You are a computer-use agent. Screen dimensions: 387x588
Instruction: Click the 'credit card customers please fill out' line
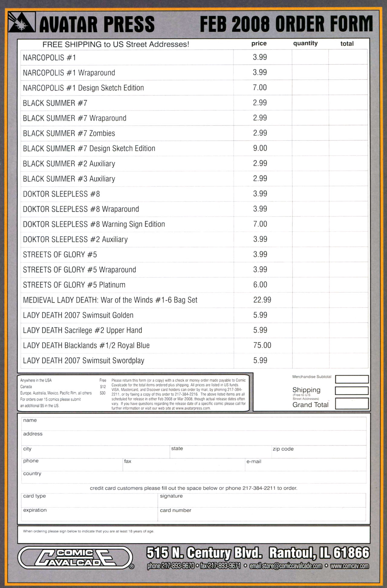(x=193, y=488)
